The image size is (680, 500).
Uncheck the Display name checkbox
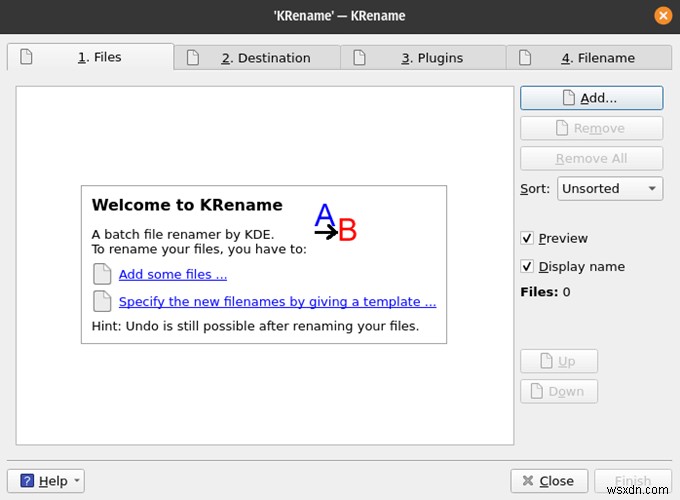(x=527, y=266)
